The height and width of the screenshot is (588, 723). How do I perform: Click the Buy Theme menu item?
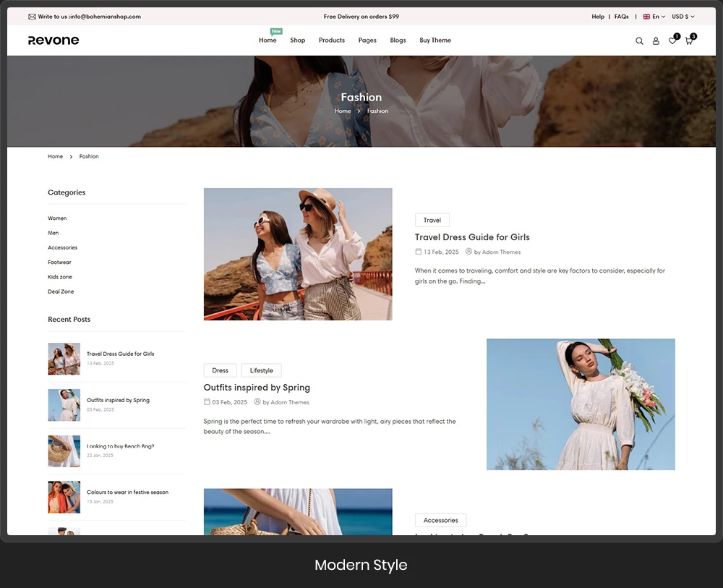(x=435, y=41)
